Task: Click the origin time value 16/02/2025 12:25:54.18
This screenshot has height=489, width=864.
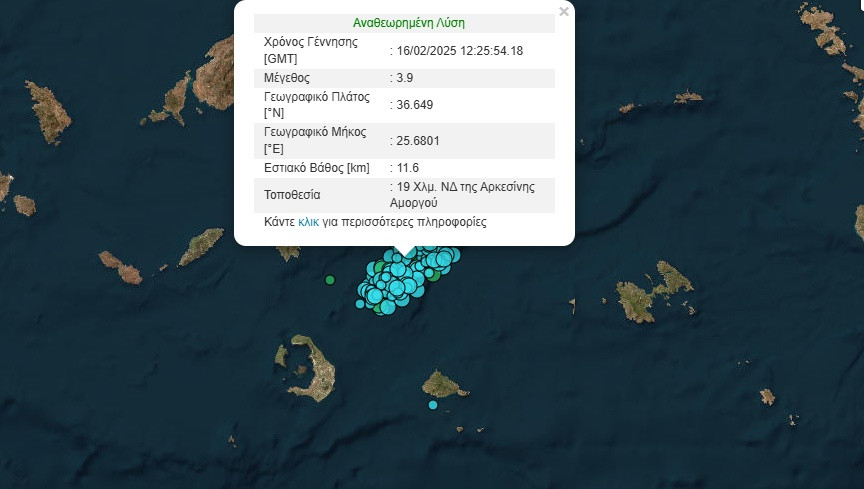Action: coord(460,50)
